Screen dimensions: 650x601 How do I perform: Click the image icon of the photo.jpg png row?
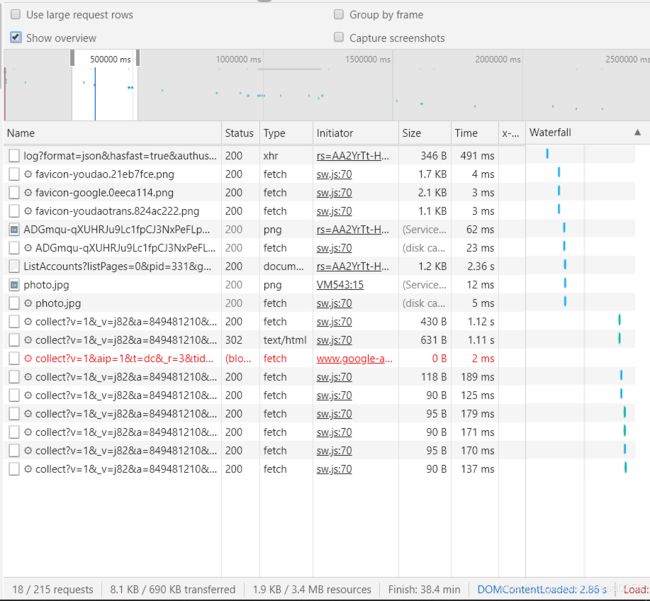coord(14,285)
